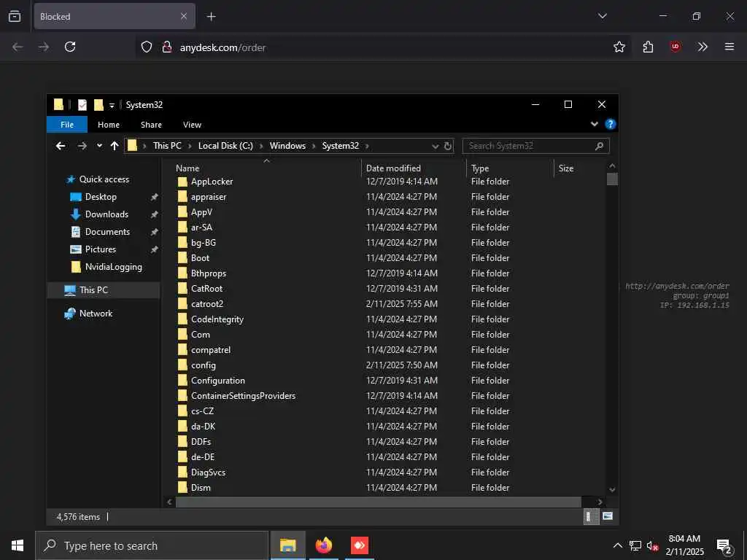
Task: Open a new Firefox tab with plus icon
Action: pos(211,17)
